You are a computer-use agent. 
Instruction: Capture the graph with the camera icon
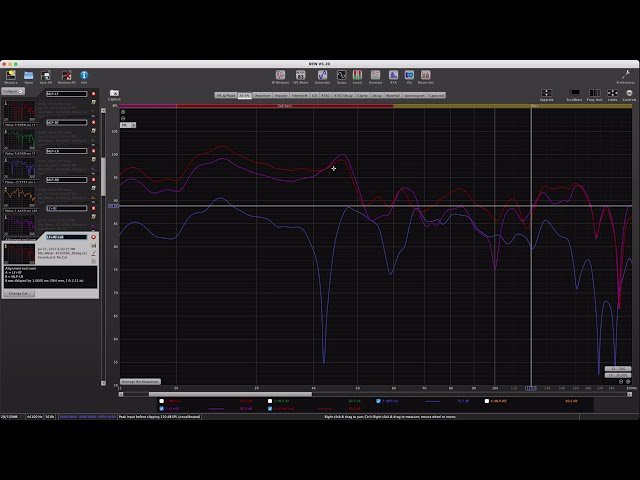(114, 93)
